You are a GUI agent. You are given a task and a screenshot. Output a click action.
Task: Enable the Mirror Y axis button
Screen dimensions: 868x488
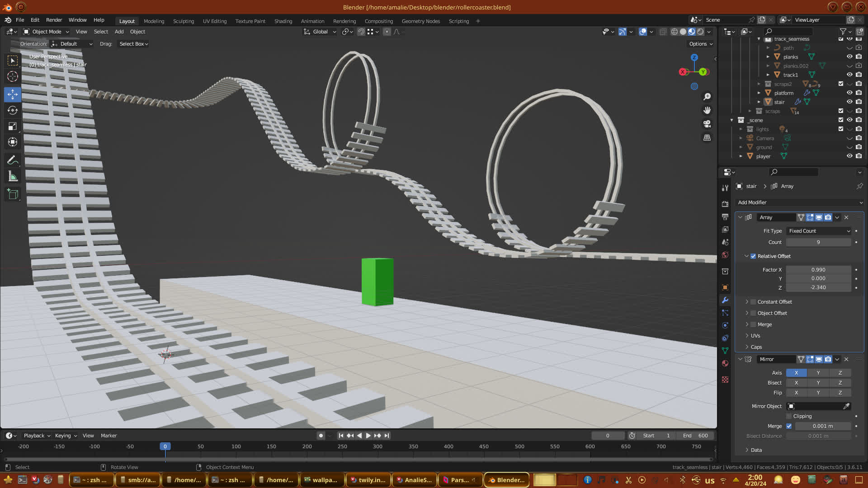tap(818, 373)
